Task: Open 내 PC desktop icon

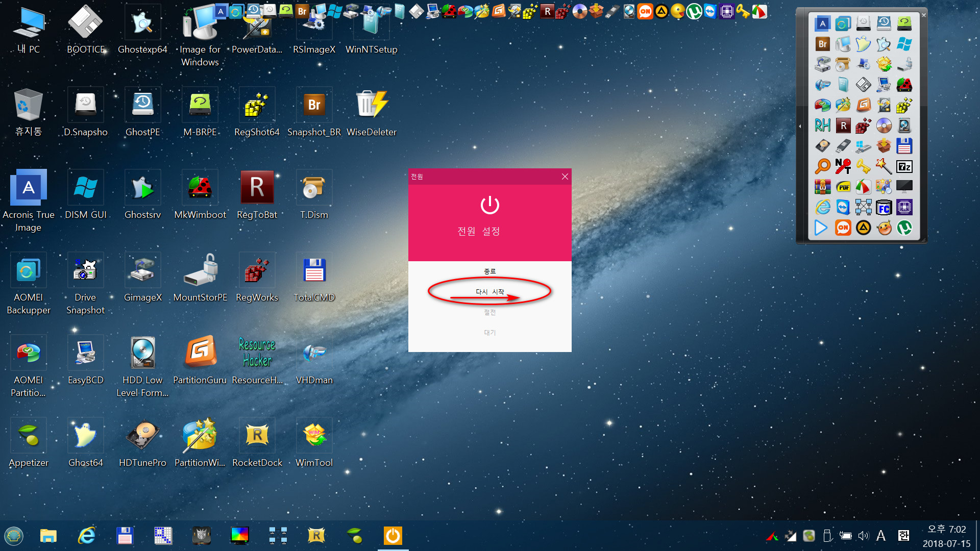Action: 29,31
